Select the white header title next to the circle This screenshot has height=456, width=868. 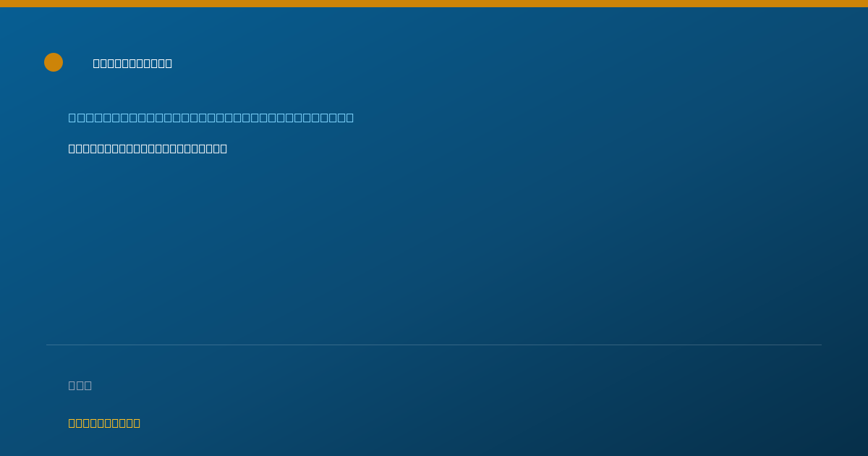(132, 63)
